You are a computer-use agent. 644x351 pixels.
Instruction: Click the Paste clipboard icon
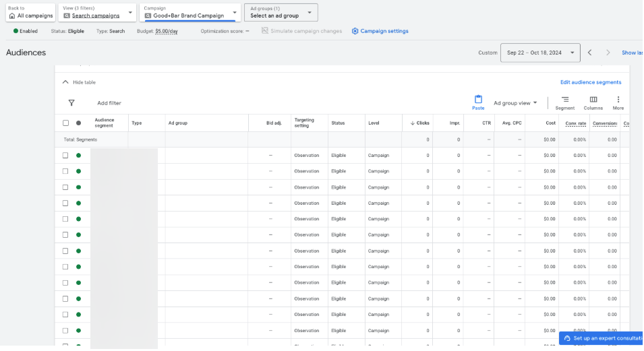[478, 100]
